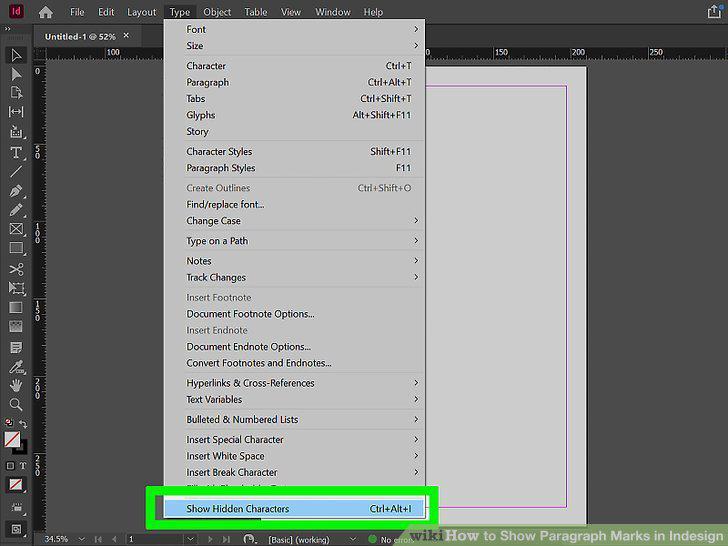Click the Apply None color button
728x546 pixels.
pyautogui.click(x=15, y=485)
